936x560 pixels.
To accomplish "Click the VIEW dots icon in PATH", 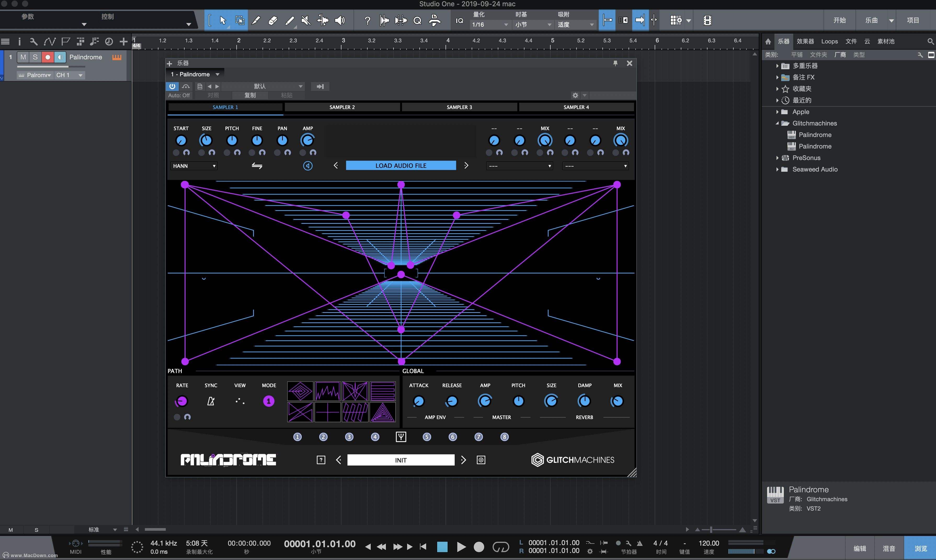I will click(240, 401).
